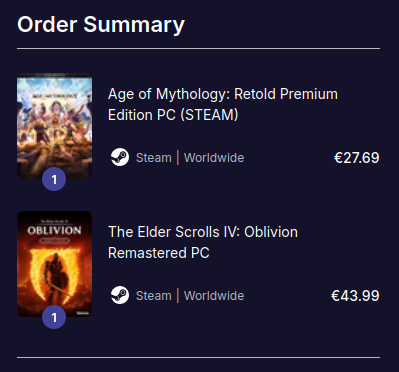This screenshot has height=372, width=399.
Task: Click the OBLIVION logo on the cover art
Action: (x=54, y=231)
